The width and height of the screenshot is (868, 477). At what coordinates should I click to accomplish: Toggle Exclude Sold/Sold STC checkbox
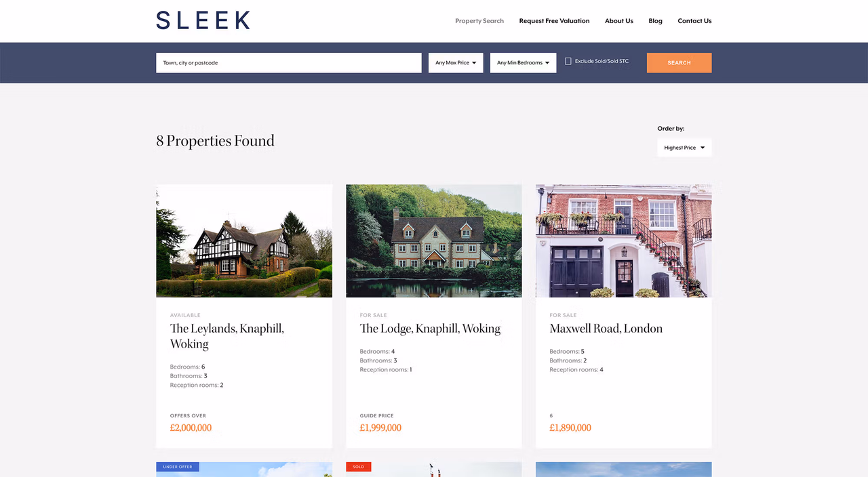[568, 62]
